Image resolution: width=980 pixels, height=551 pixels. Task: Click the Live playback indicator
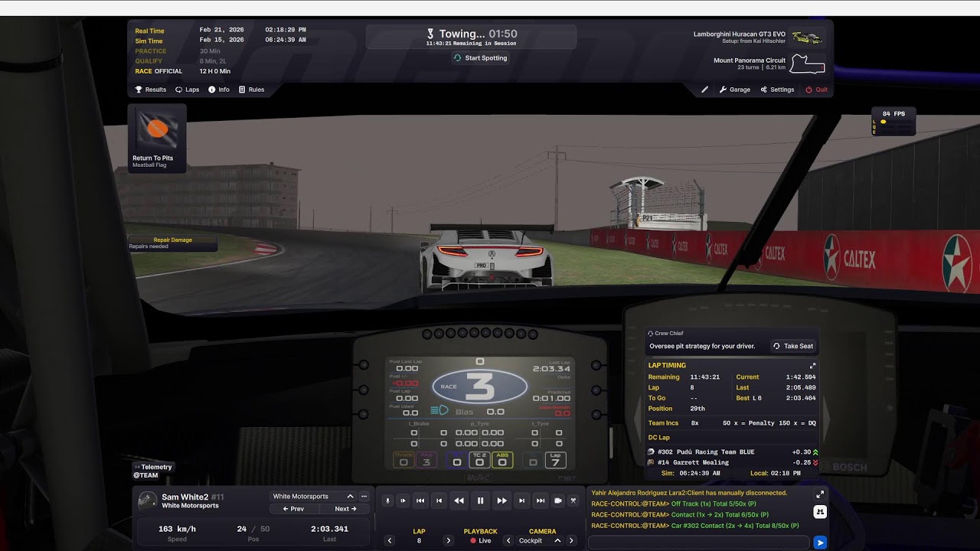pyautogui.click(x=480, y=540)
